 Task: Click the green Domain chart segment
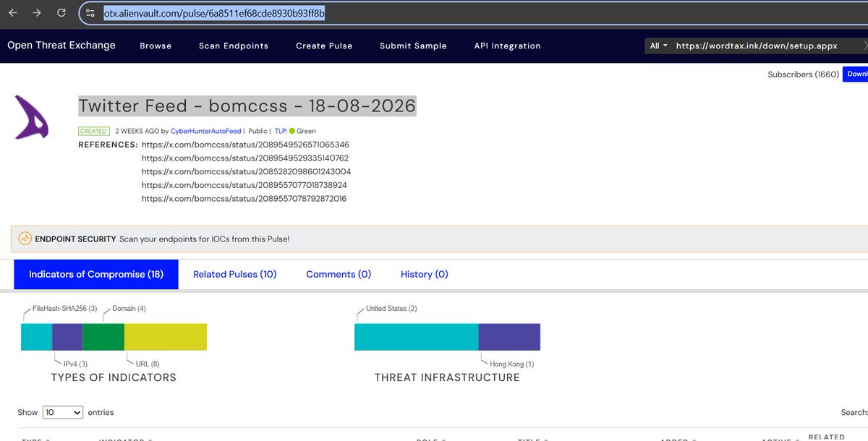[x=103, y=337]
